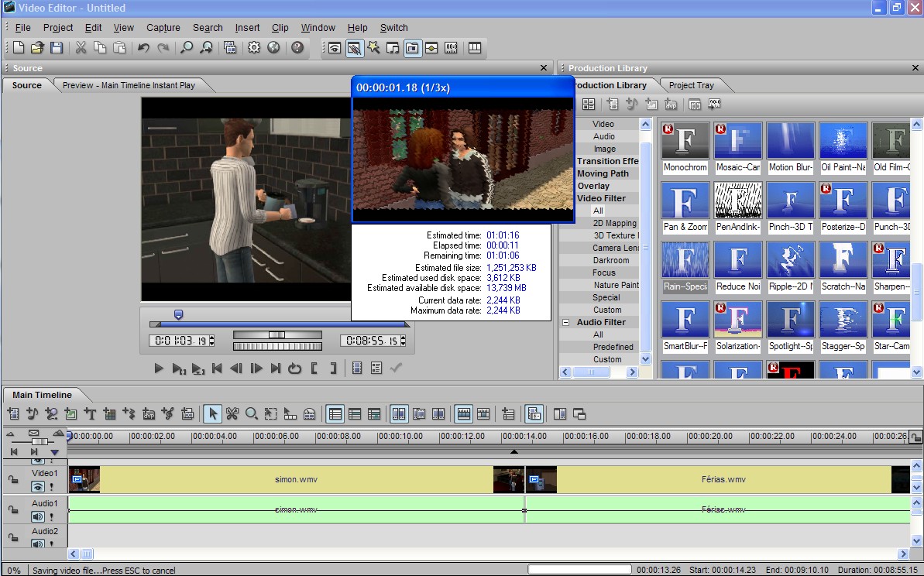Select the Nature Paint filter group

click(x=616, y=285)
